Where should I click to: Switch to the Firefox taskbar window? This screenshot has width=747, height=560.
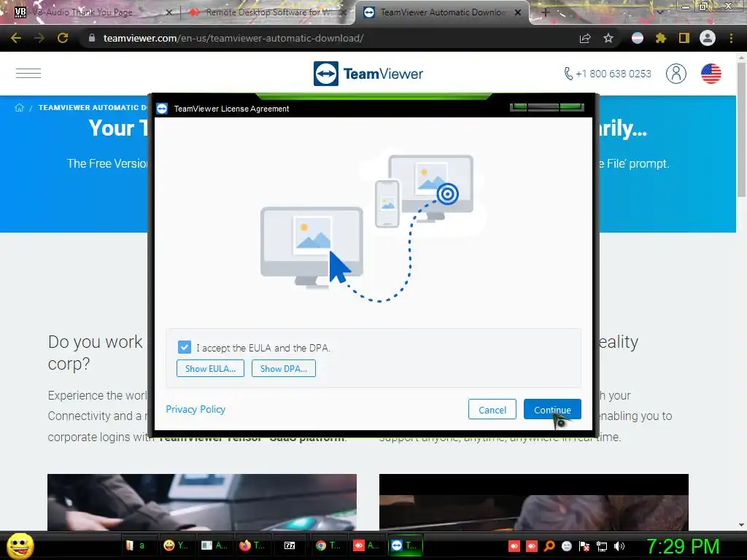point(252,545)
